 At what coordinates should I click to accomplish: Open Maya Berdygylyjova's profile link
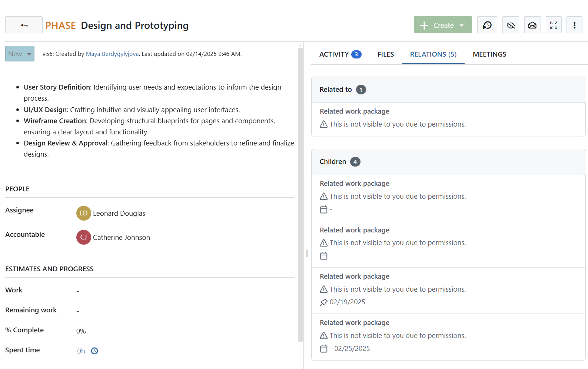click(112, 54)
